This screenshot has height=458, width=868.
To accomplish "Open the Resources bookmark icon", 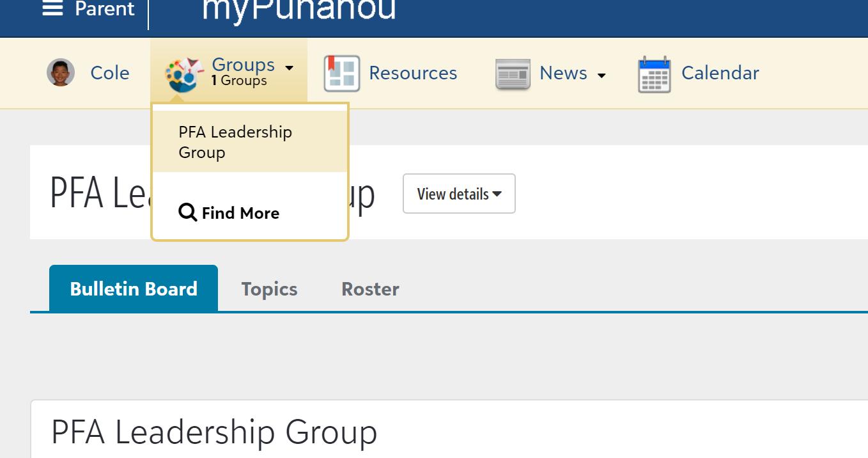I will (342, 73).
